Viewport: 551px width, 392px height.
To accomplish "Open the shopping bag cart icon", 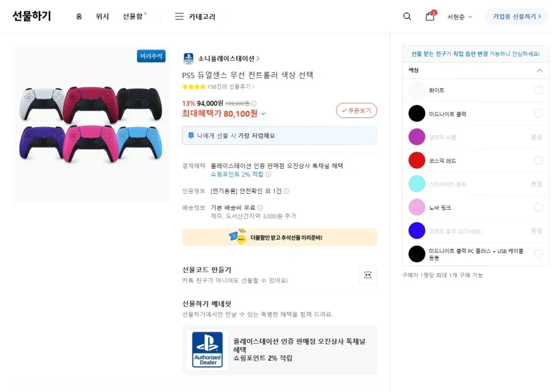I will 430,16.
